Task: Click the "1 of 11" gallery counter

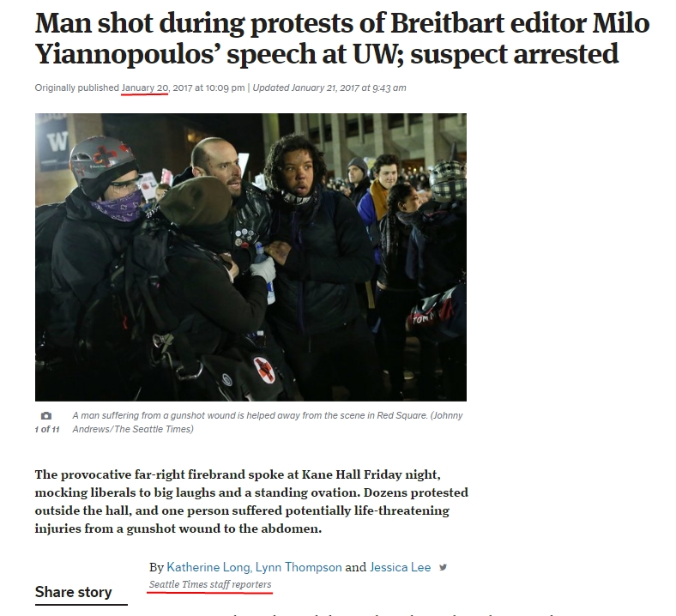Action: pos(47,429)
